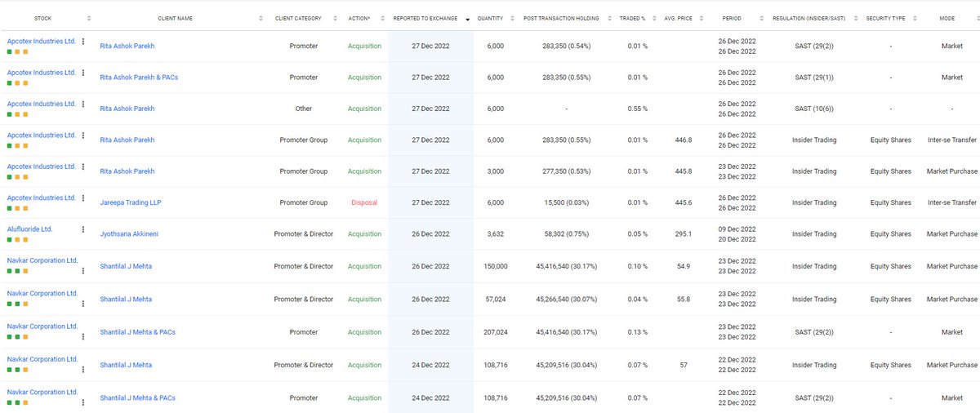Click traded percentage 0.55 %
The height and width of the screenshot is (413, 980).
pyautogui.click(x=638, y=109)
